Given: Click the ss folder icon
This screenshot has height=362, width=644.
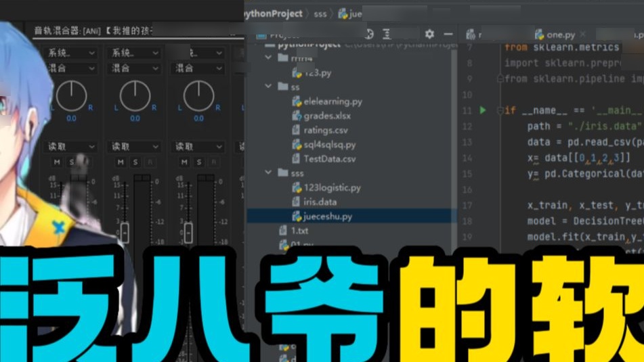Looking at the screenshot, I should point(282,87).
